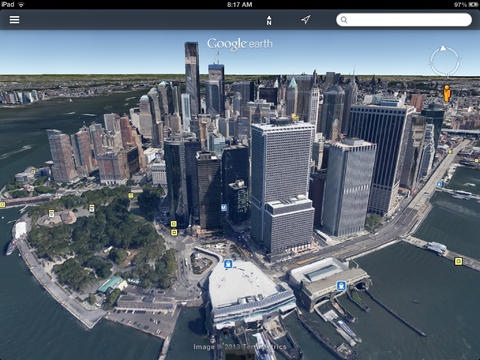Tap yellow marker on right waterfront pier
This screenshot has height=360, width=480.
coord(459,261)
